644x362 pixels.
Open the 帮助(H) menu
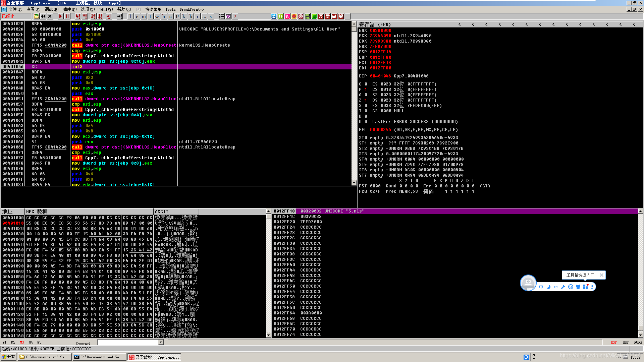coord(124,9)
